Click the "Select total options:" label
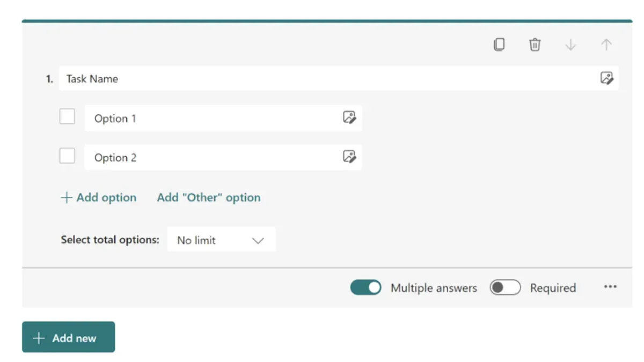644x362 pixels. pyautogui.click(x=110, y=240)
